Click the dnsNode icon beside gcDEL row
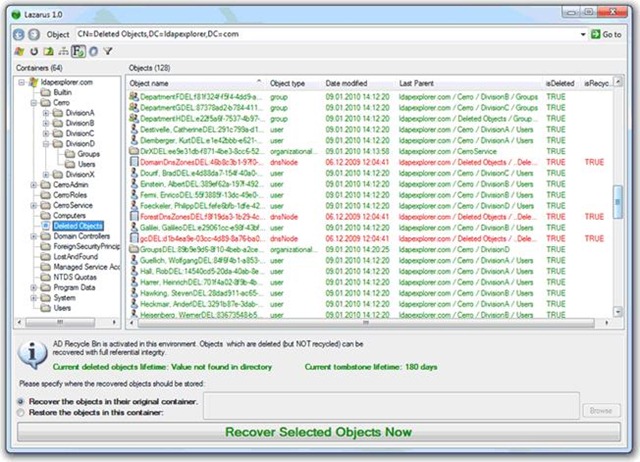Viewport: 640px width, 462px height. click(x=133, y=238)
